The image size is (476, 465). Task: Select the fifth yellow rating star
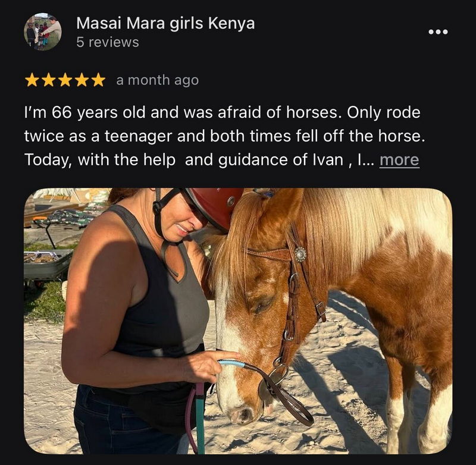(x=98, y=80)
